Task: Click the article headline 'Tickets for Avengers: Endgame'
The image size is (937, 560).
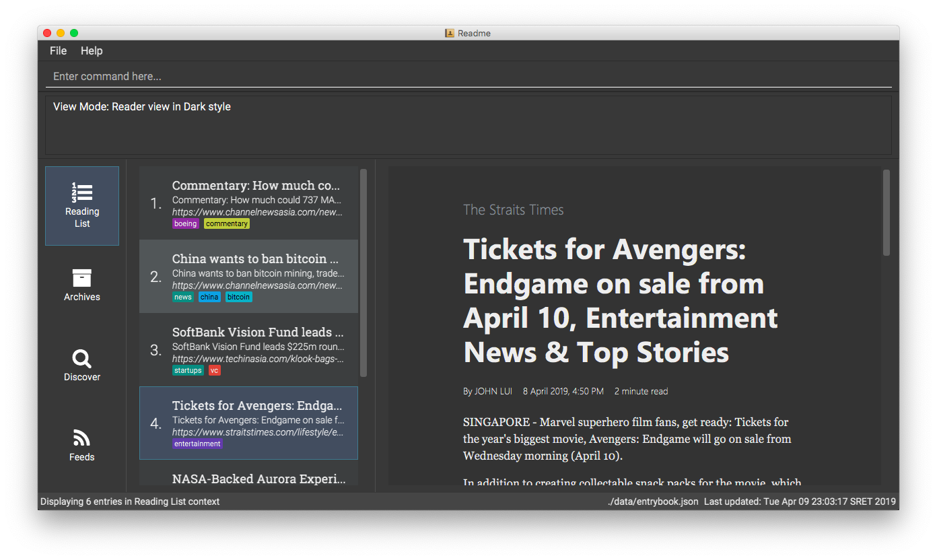Action: [x=621, y=301]
